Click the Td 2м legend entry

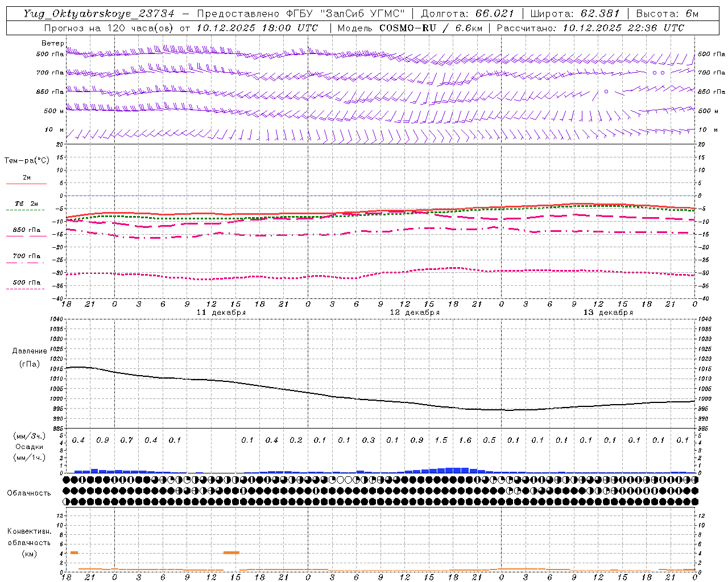click(27, 203)
